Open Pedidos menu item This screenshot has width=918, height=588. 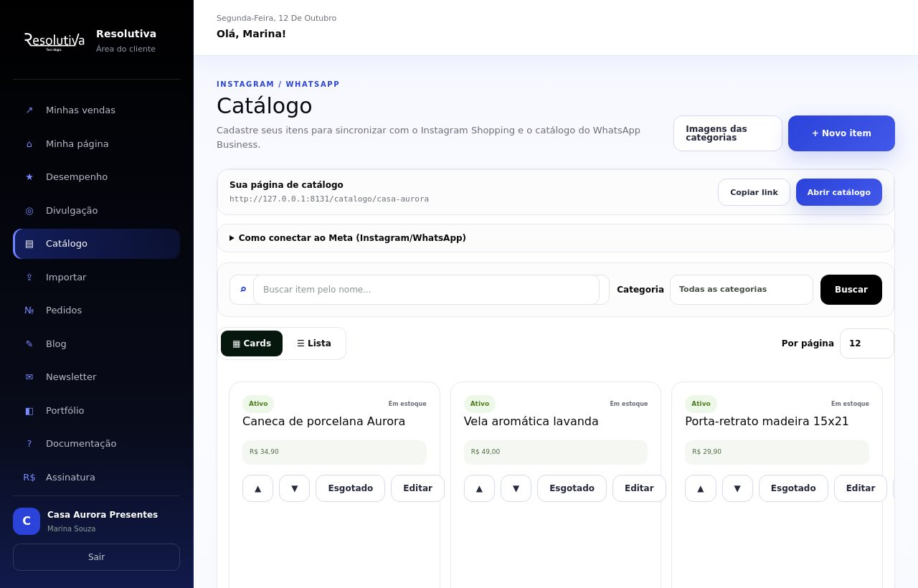click(x=96, y=310)
